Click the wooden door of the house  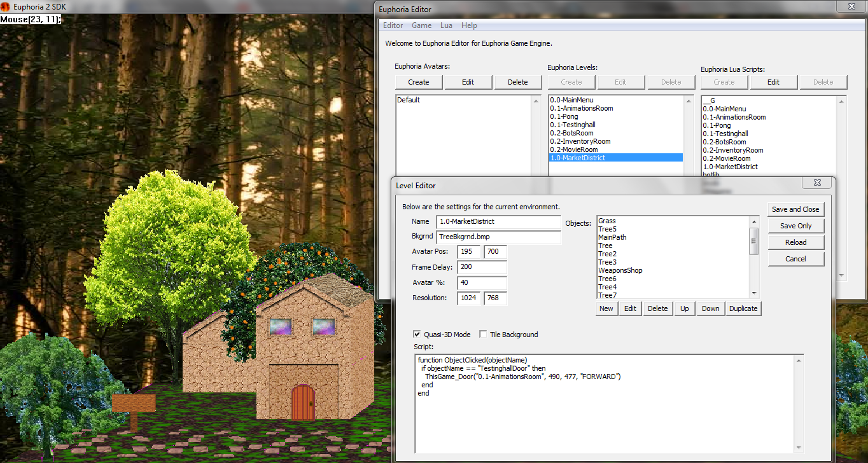(303, 402)
